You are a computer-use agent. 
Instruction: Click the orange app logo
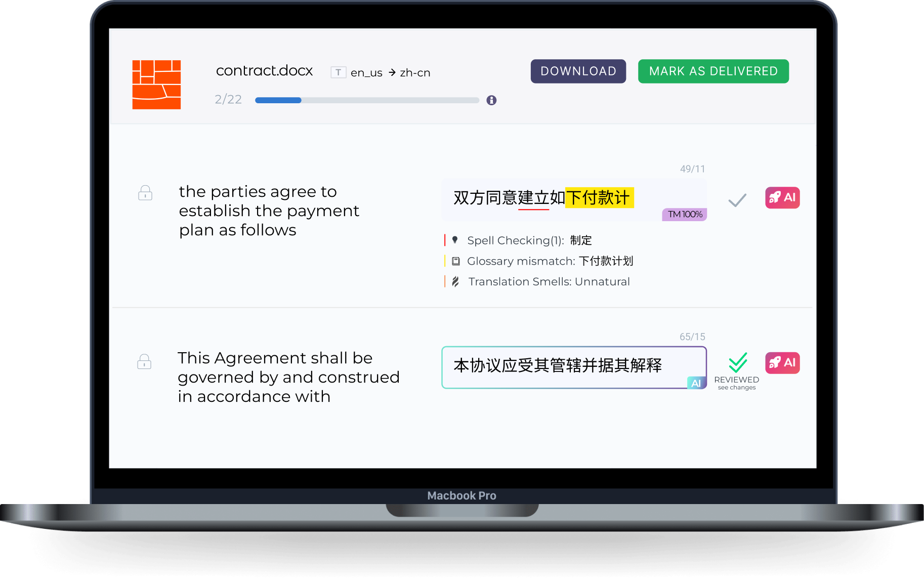[156, 84]
